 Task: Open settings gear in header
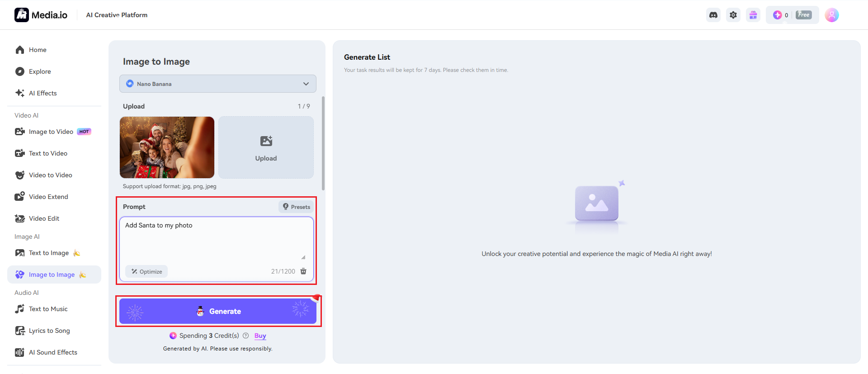(733, 15)
